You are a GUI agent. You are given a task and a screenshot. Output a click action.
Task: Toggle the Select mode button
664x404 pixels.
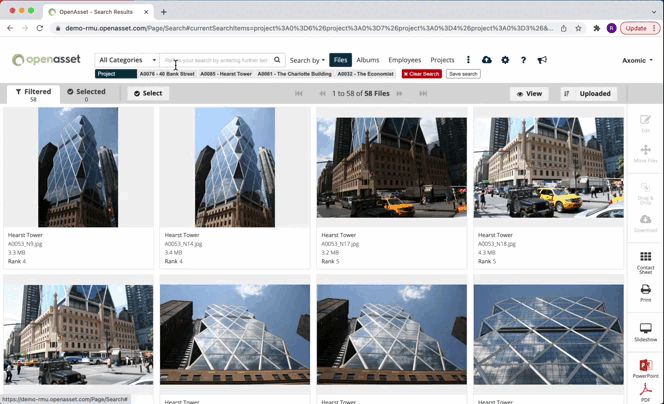point(148,93)
